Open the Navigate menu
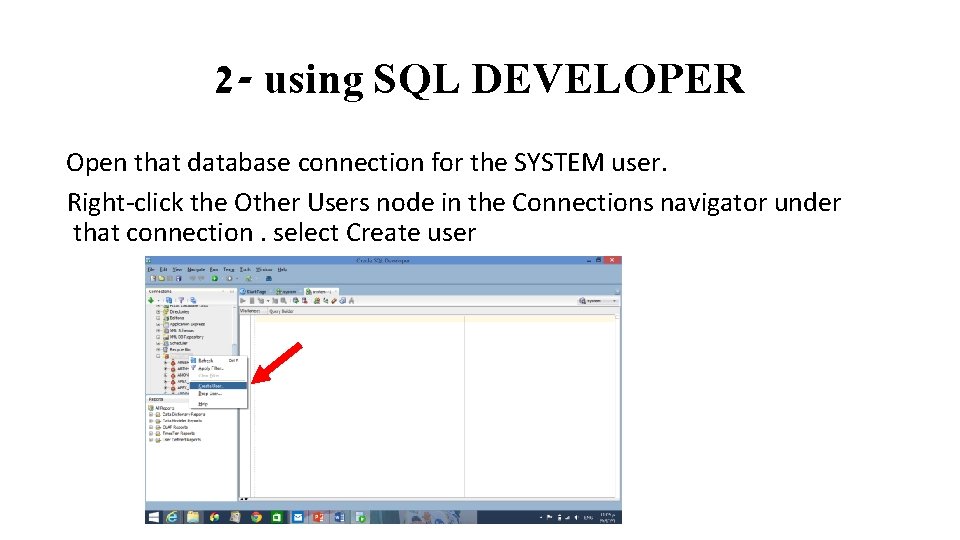The height and width of the screenshot is (540, 960). coord(196,269)
